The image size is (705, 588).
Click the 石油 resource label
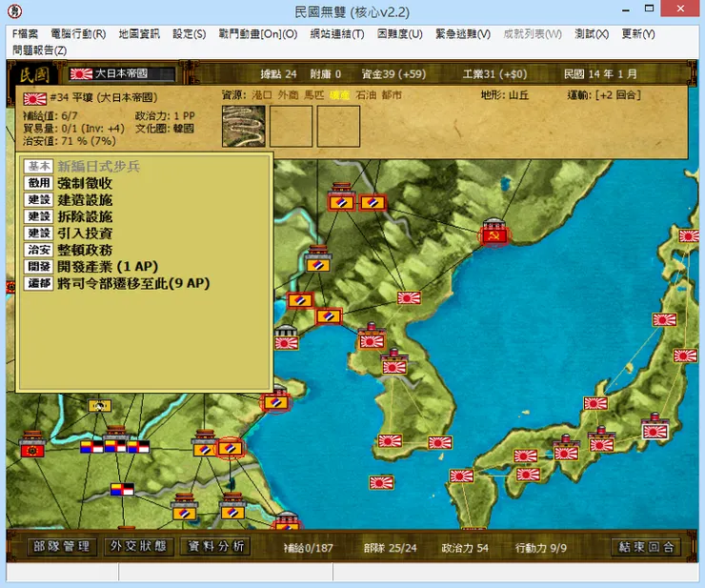pos(365,95)
